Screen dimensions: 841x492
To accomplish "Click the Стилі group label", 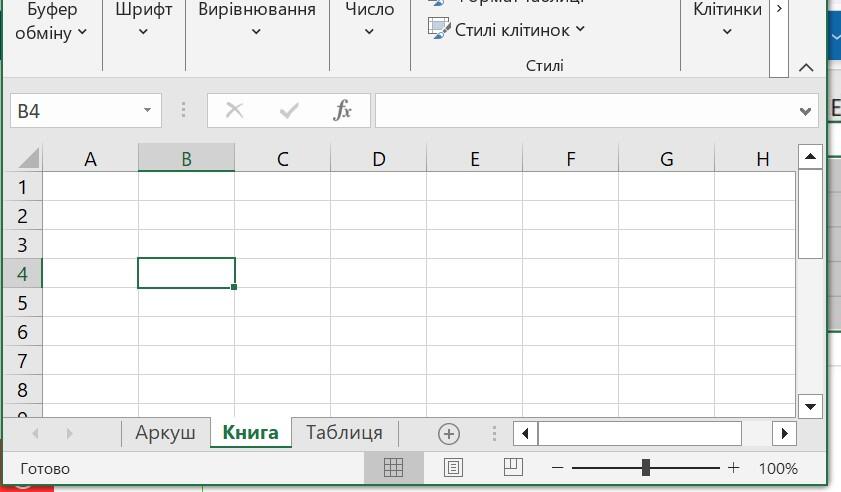I will 544,65.
